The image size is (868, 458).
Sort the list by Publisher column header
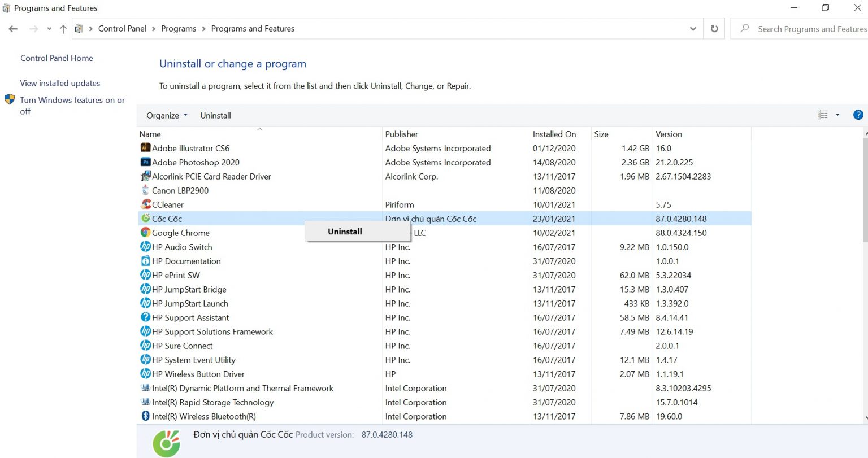[402, 134]
